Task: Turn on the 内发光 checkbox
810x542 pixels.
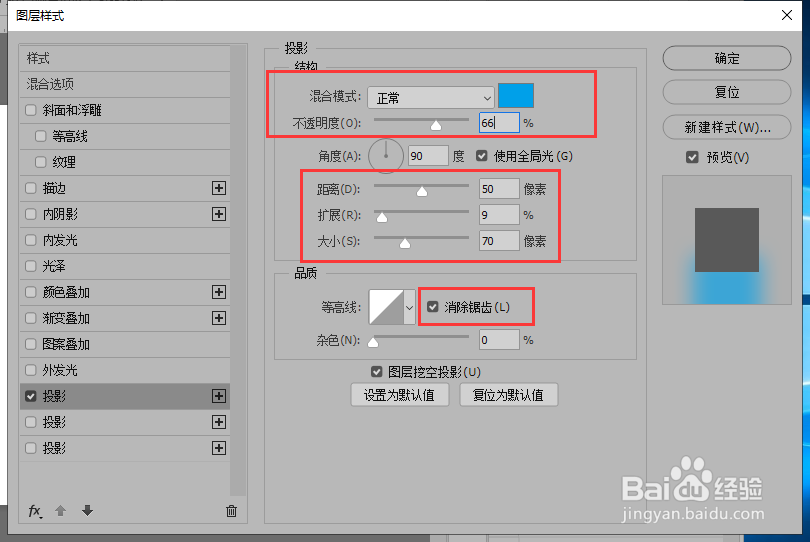Action: click(x=30, y=240)
